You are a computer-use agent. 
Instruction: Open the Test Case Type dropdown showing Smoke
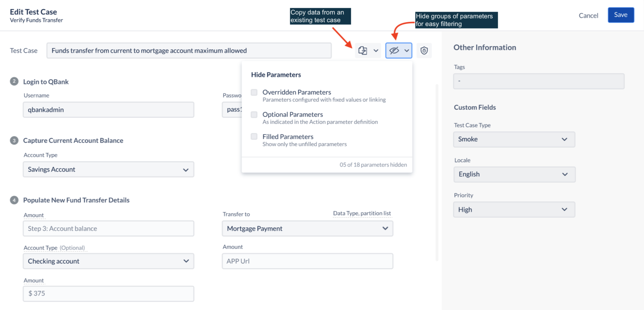click(514, 139)
